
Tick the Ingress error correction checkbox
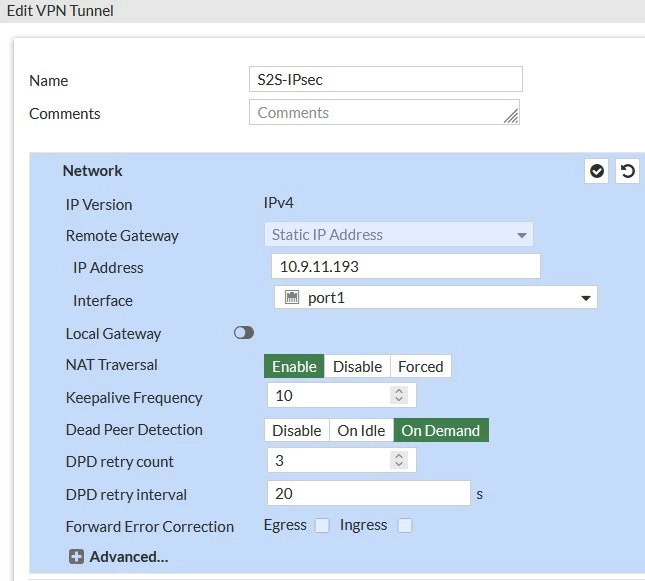405,525
